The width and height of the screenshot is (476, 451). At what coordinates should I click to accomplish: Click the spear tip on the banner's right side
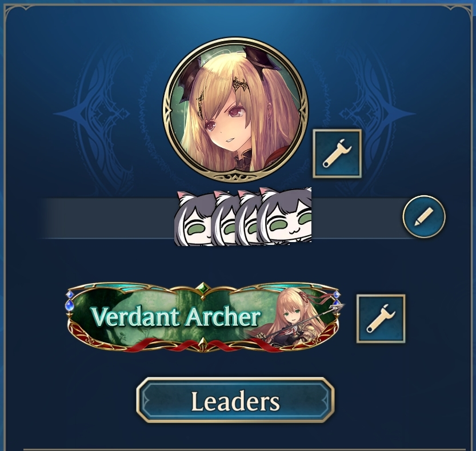[x=338, y=308]
